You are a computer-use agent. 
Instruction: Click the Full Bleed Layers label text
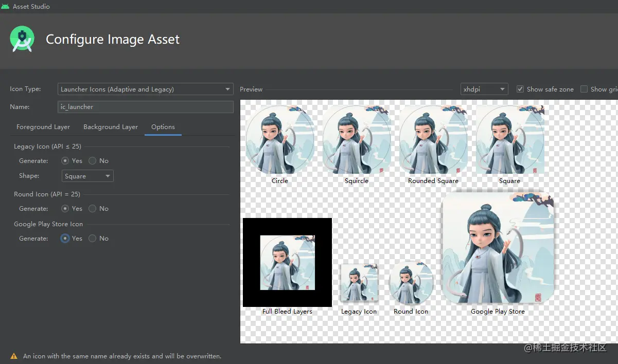pos(287,312)
